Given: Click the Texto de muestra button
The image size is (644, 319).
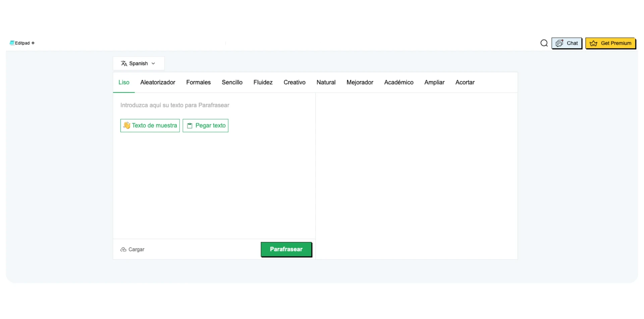Looking at the screenshot, I should 150,125.
